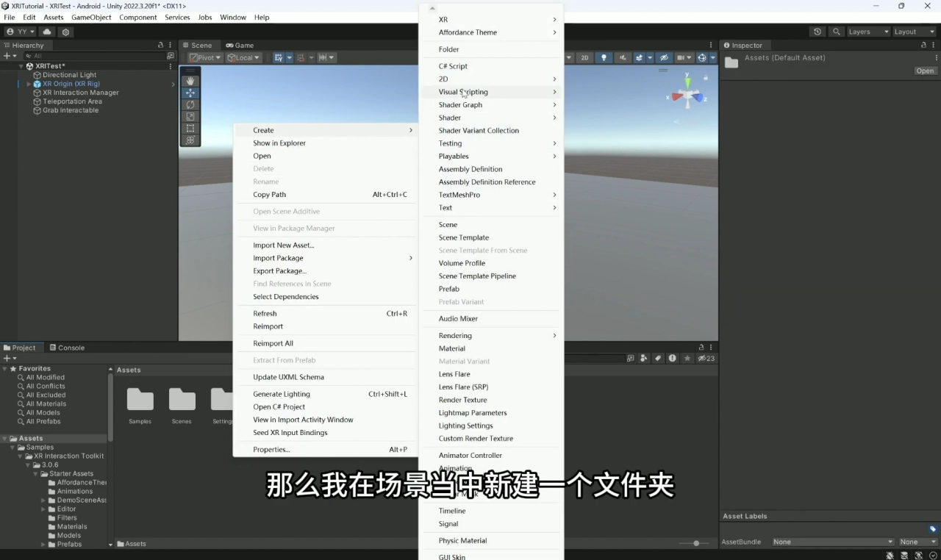Expand XR Origin (XR Rig) hierarchy item
Screen dimensions: 941x560
pyautogui.click(x=29, y=84)
